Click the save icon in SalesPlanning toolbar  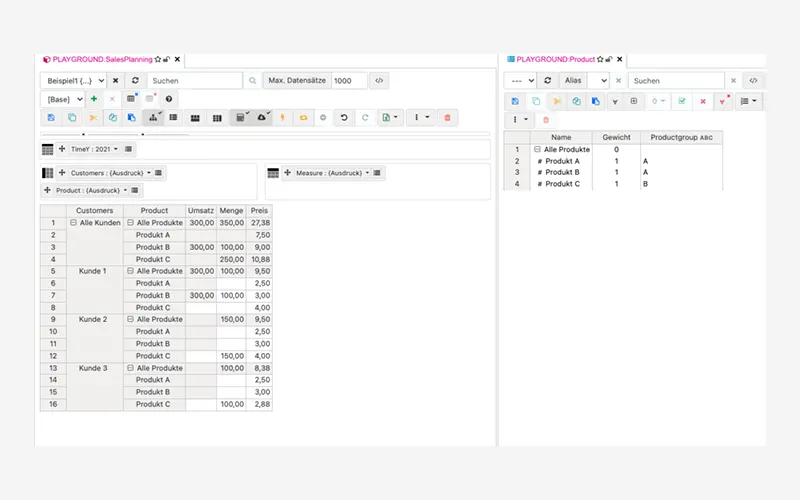click(x=51, y=118)
